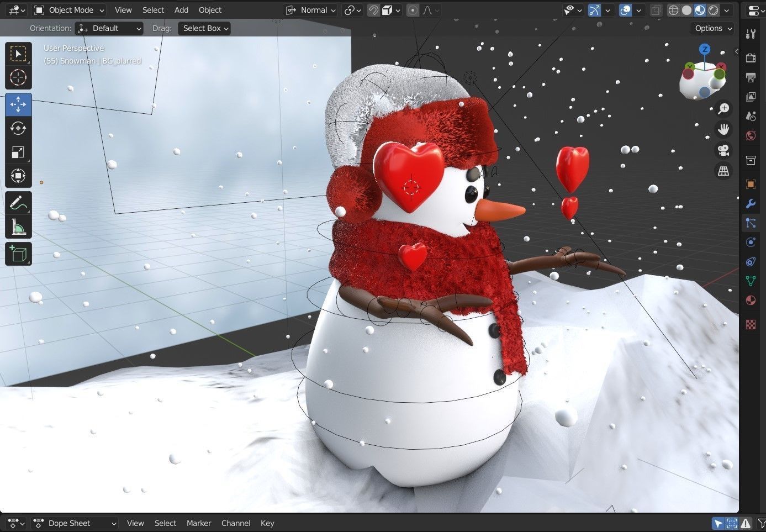The image size is (766, 532).
Task: Open the Drag Select Box dropdown
Action: click(204, 28)
